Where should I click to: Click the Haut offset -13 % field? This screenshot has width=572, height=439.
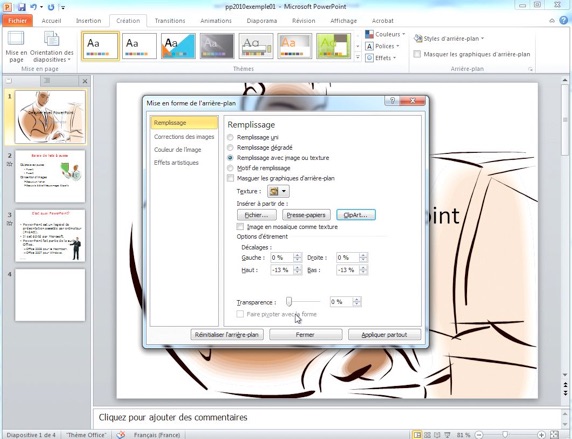point(282,270)
